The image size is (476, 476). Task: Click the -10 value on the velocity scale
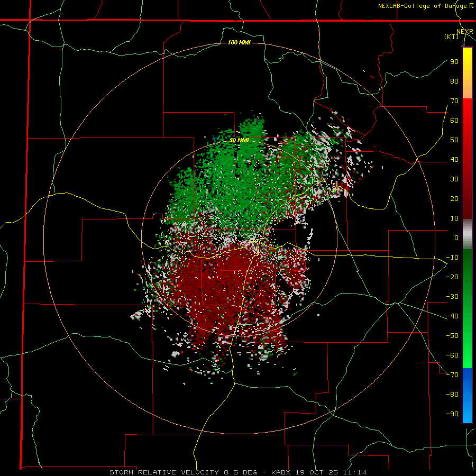(452, 258)
